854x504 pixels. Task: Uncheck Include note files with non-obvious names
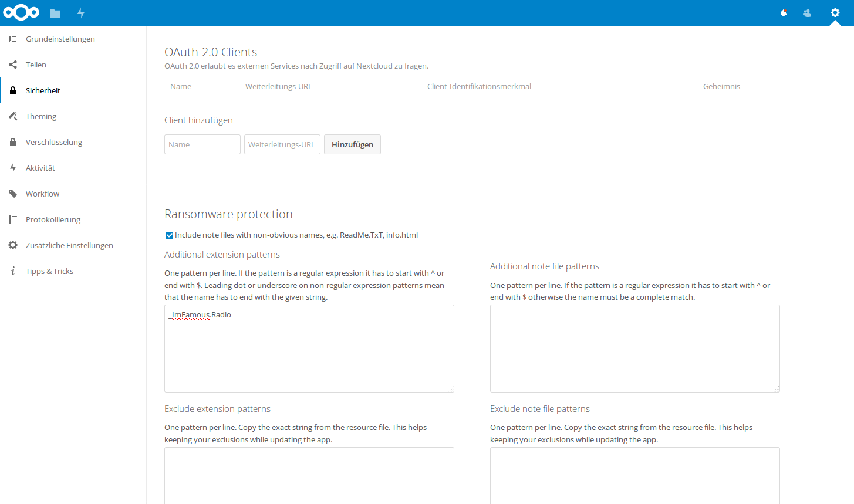click(x=170, y=235)
